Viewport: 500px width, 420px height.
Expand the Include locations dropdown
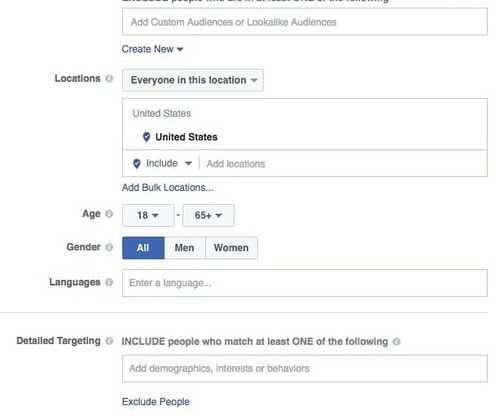click(x=169, y=163)
